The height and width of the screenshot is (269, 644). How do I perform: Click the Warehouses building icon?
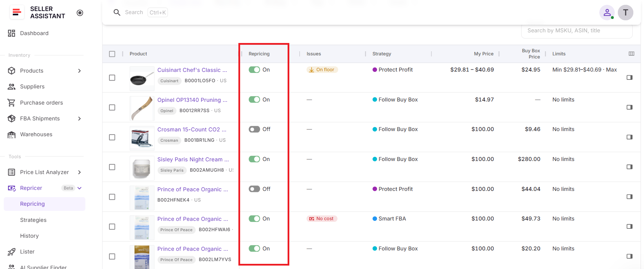(x=12, y=134)
